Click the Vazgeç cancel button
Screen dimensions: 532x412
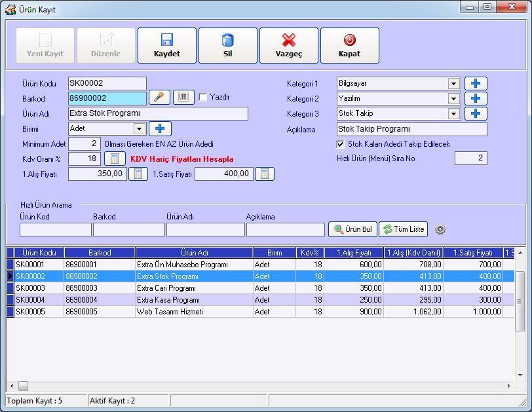(289, 45)
